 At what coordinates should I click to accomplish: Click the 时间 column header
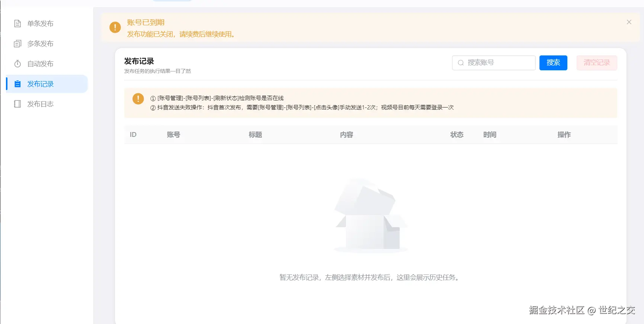(490, 135)
